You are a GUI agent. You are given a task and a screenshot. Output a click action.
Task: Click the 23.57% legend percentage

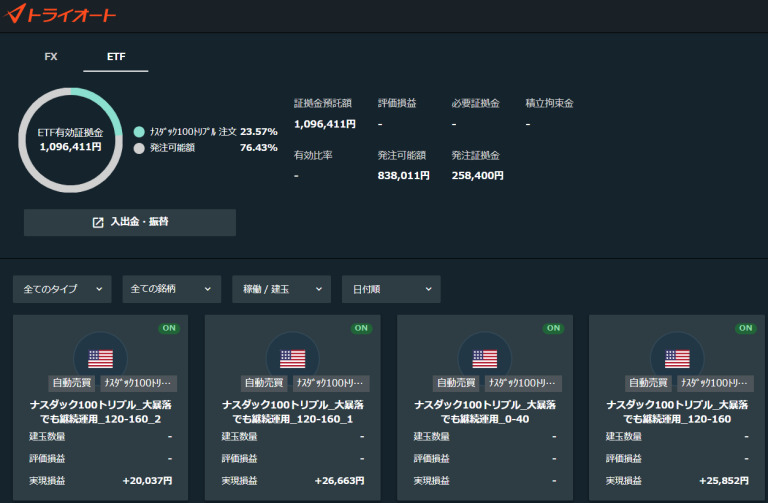point(259,132)
